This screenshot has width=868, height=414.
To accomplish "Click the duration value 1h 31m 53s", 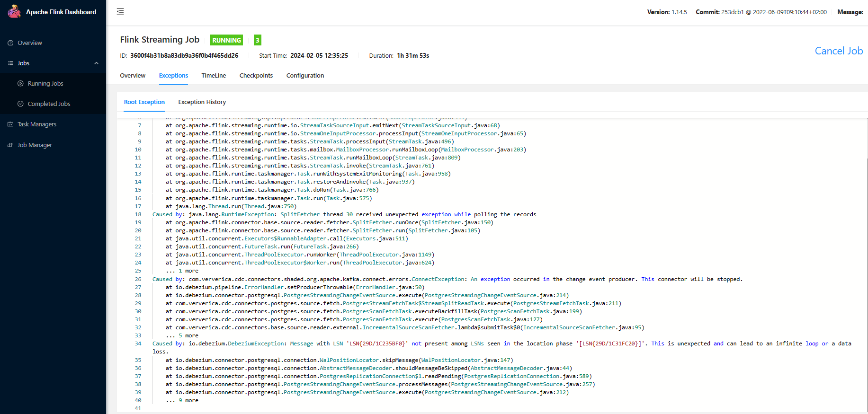I will tap(413, 55).
